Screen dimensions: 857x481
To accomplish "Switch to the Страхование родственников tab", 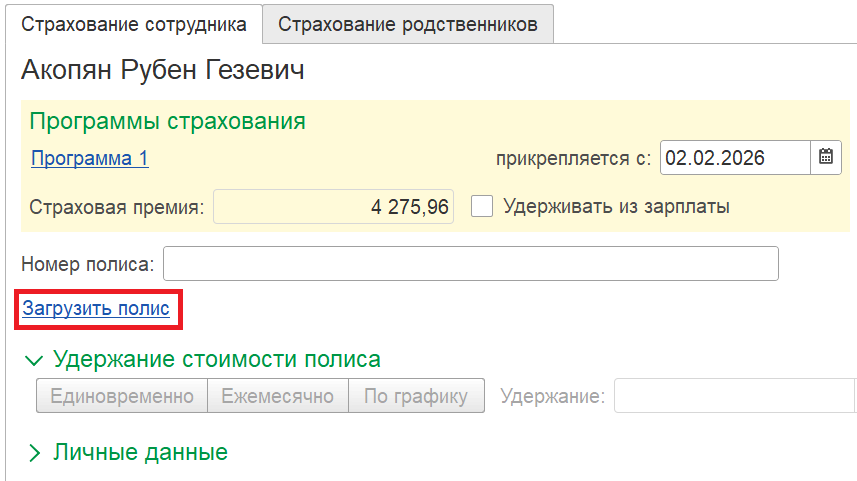I will tap(408, 24).
